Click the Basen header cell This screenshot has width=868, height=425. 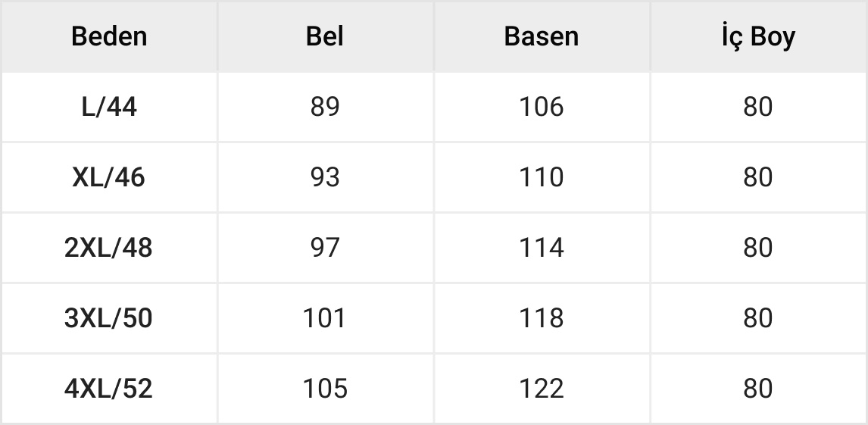[541, 37]
